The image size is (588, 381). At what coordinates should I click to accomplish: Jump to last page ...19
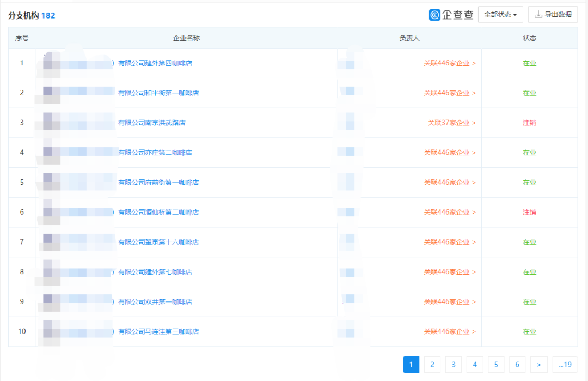(x=565, y=365)
